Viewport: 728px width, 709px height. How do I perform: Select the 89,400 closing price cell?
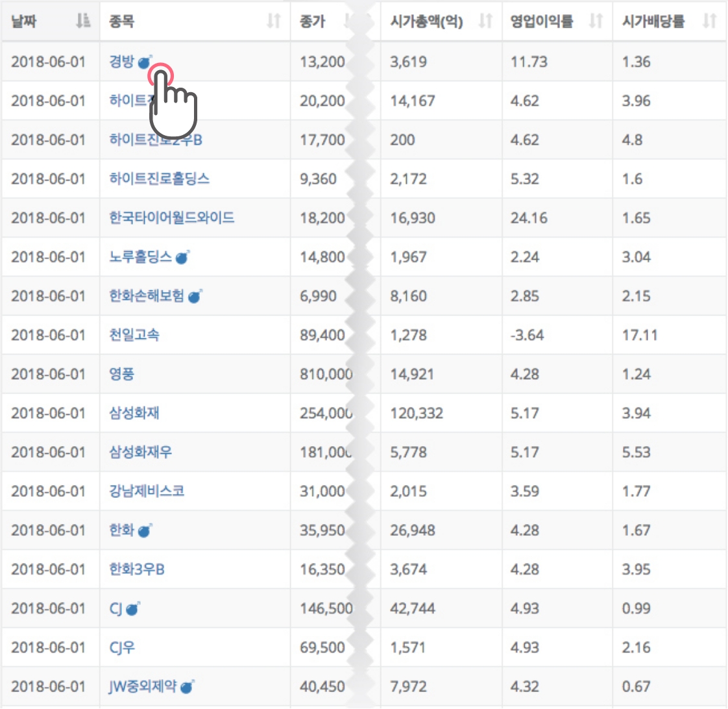click(322, 335)
